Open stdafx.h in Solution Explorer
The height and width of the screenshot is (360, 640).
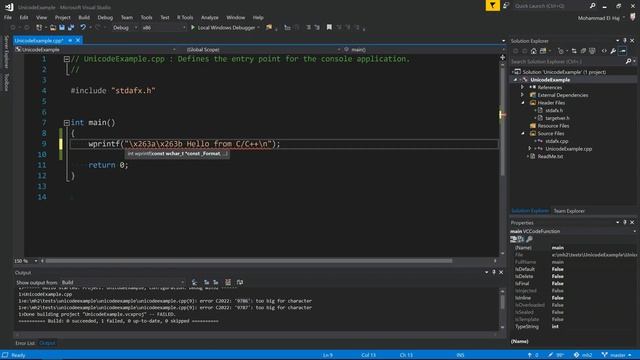pos(553,111)
